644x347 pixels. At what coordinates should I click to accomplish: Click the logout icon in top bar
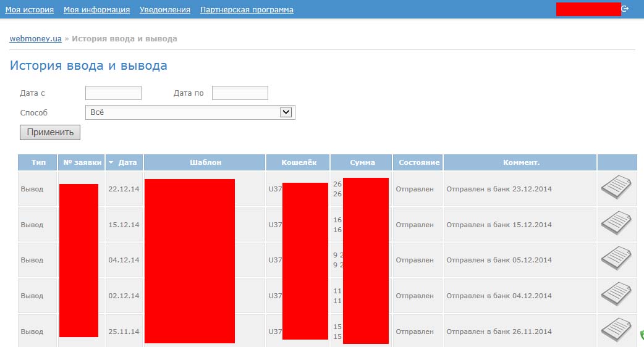[625, 9]
